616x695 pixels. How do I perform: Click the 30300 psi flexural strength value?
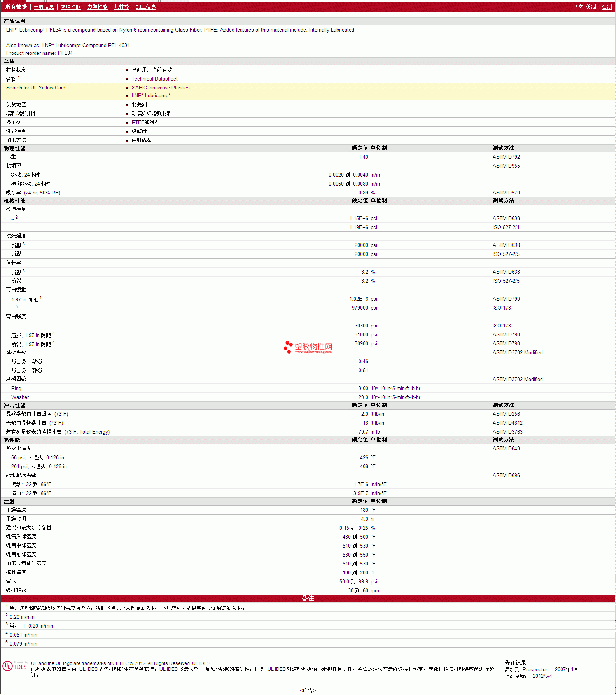click(x=366, y=326)
